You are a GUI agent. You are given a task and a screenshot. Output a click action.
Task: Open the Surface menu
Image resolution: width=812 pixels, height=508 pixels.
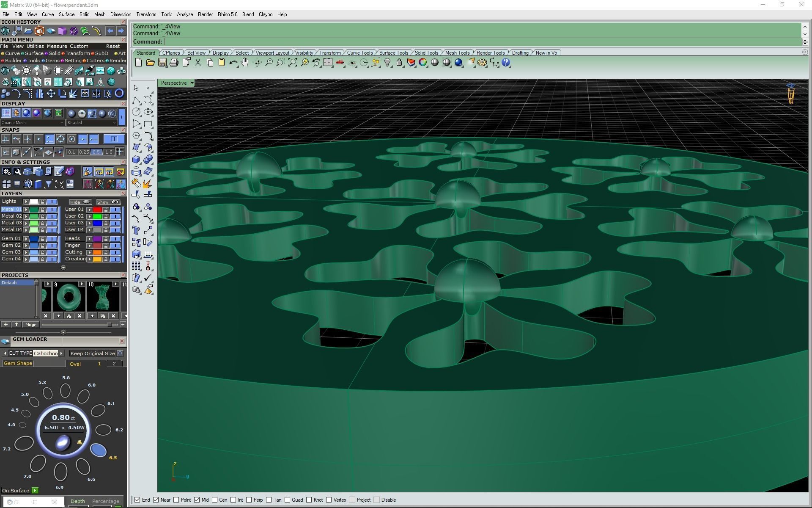click(66, 14)
